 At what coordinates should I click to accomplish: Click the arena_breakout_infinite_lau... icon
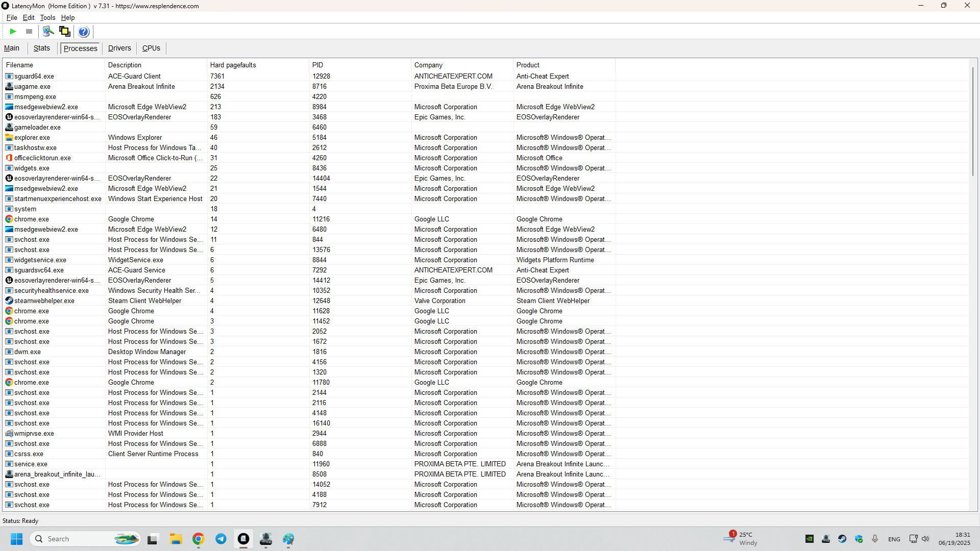coord(9,474)
